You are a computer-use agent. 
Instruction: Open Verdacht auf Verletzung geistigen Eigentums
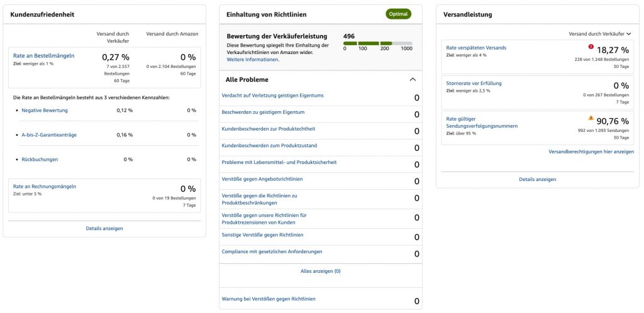273,96
